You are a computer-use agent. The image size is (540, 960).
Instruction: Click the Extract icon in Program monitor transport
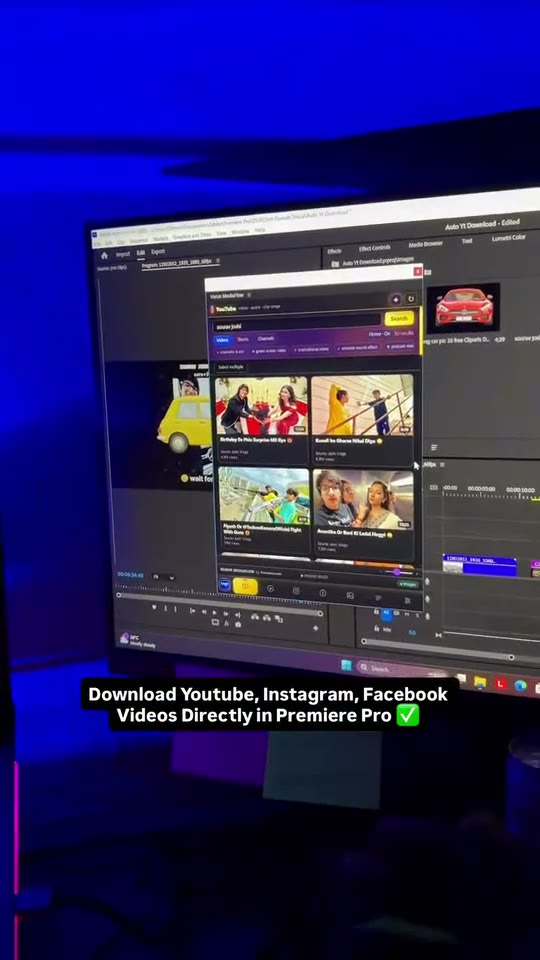268,617
